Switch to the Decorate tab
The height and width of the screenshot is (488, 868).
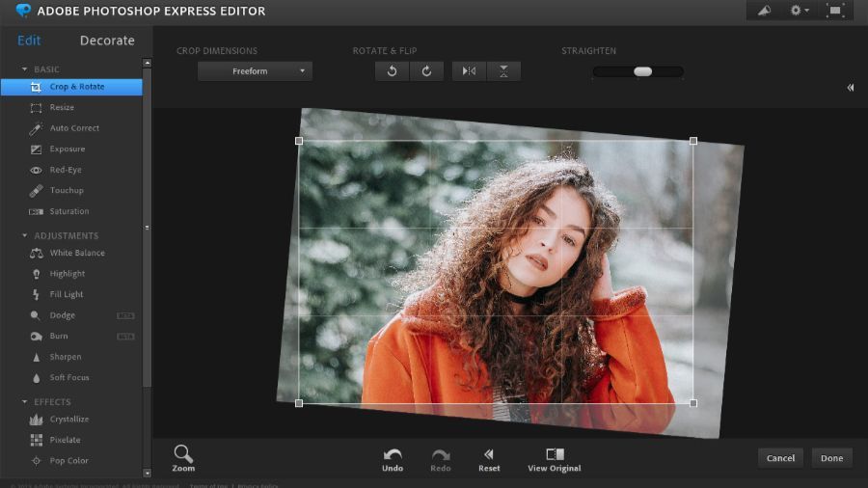click(x=107, y=41)
